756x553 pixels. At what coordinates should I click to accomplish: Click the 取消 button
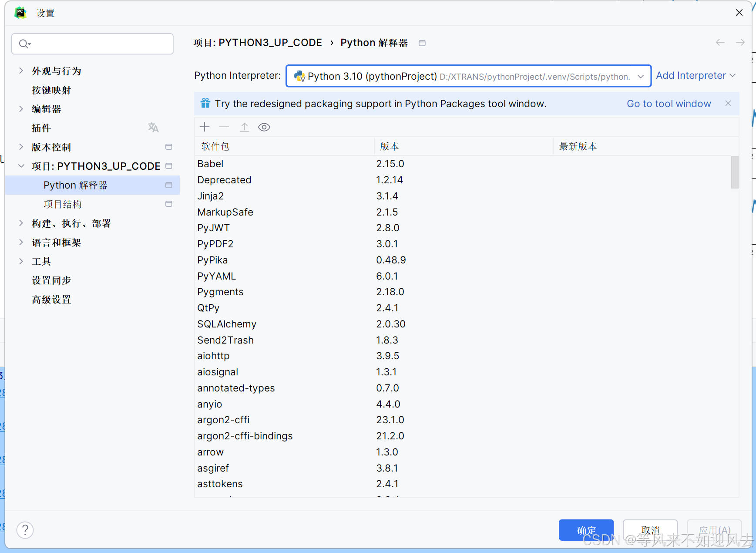tap(650, 530)
